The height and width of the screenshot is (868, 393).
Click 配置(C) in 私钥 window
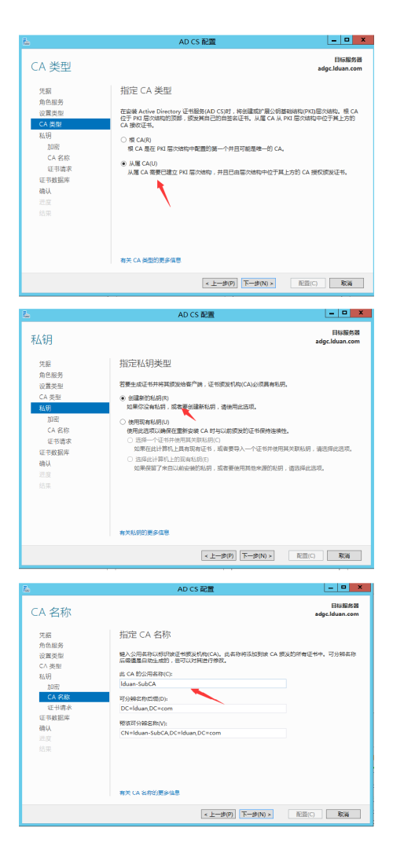306,555
